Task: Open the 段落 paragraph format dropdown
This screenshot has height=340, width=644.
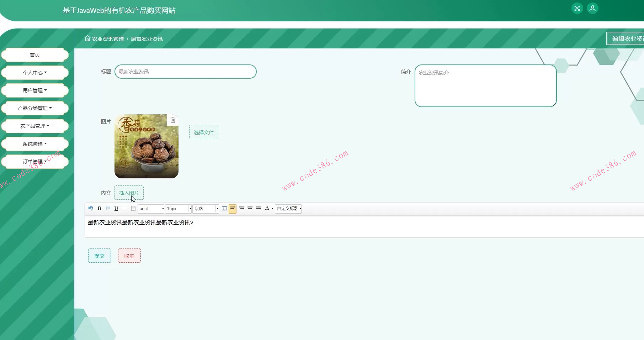Action: (x=217, y=209)
